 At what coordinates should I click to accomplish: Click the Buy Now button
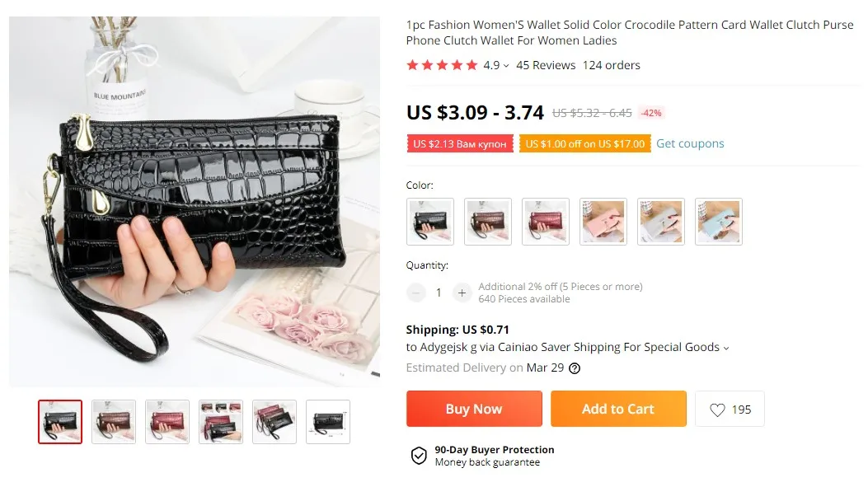click(474, 409)
